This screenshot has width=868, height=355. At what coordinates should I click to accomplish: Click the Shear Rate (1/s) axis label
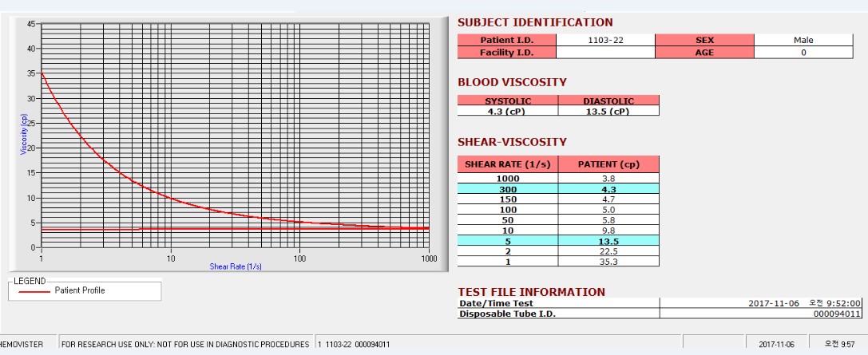236,266
